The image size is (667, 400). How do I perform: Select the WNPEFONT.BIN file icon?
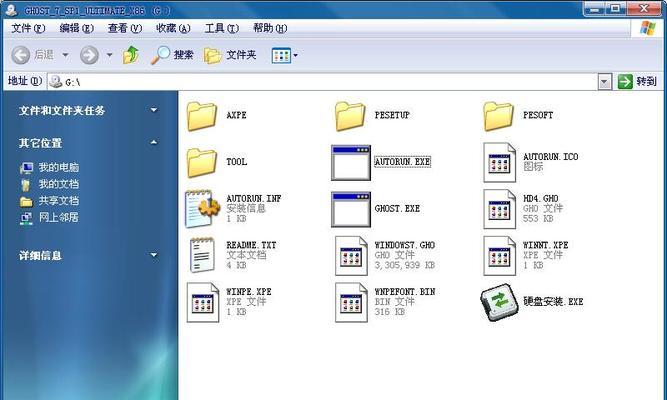351,303
